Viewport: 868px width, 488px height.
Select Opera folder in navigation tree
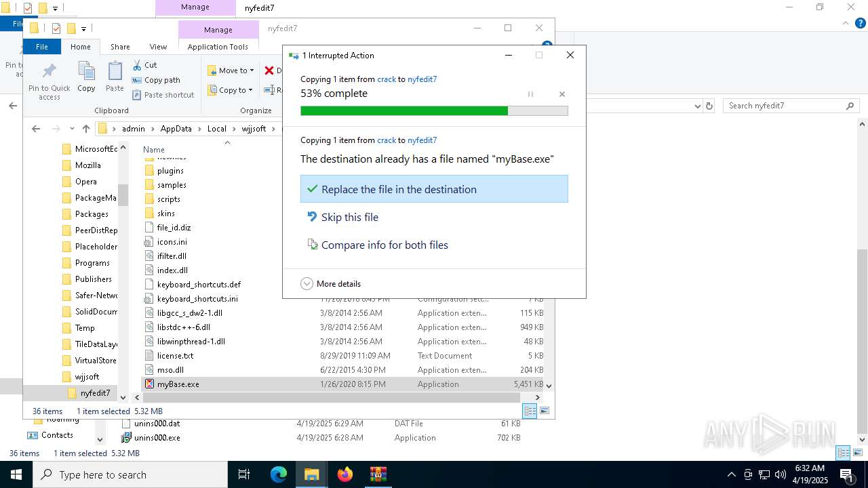pyautogui.click(x=85, y=182)
